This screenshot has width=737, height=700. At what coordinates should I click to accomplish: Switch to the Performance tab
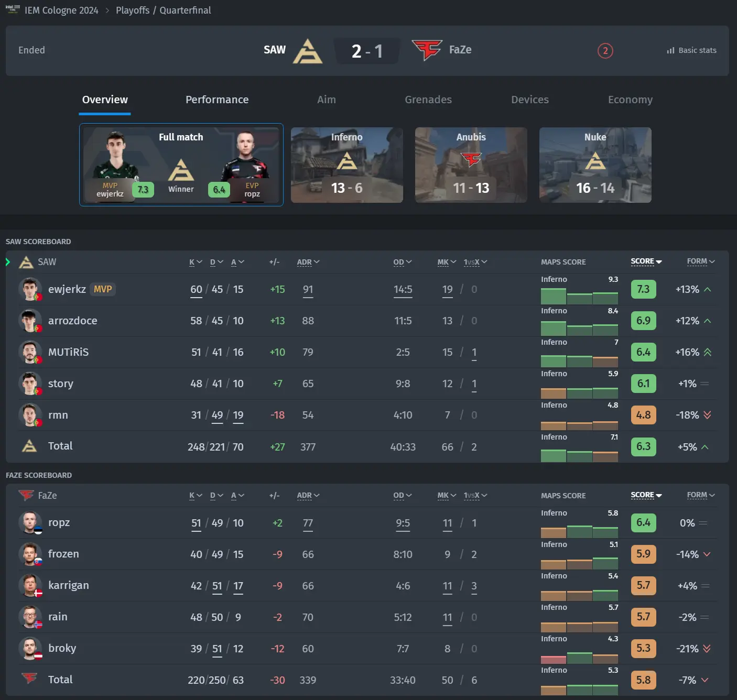[217, 100]
